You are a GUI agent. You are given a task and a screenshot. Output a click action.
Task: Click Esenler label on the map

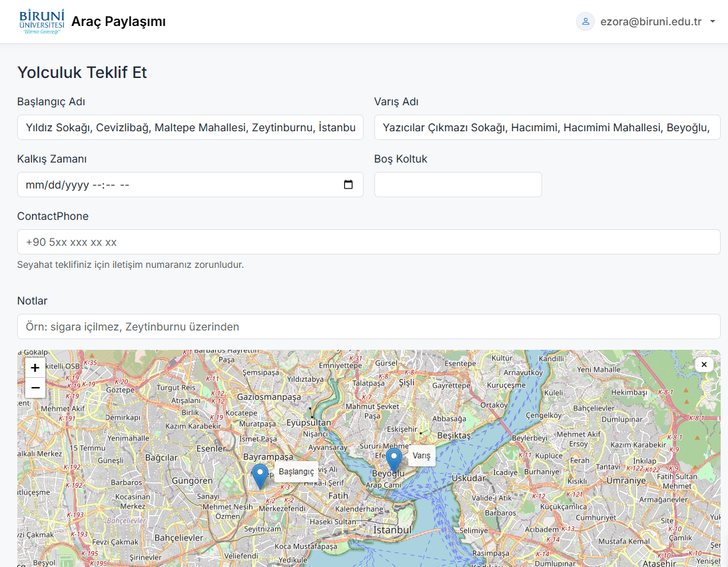(211, 448)
